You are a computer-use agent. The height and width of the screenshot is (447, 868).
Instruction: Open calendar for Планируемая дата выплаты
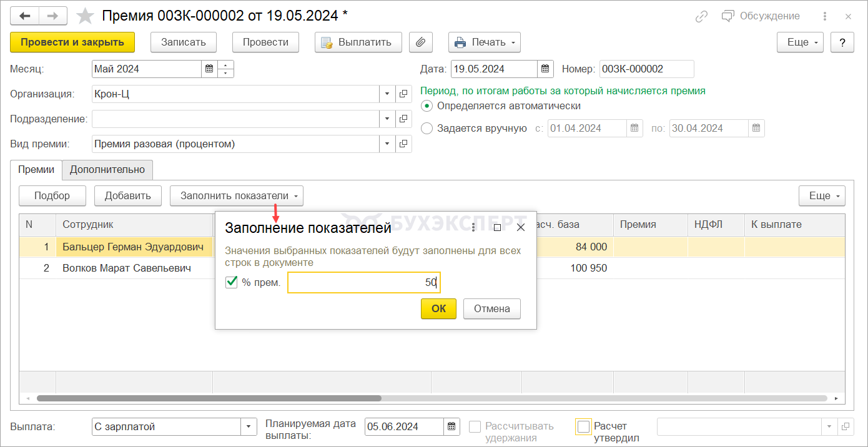pyautogui.click(x=451, y=427)
